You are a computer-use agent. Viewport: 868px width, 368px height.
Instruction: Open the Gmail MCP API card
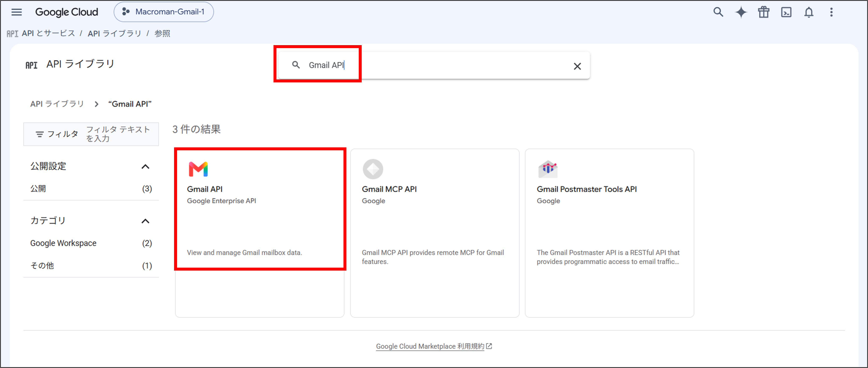(435, 233)
